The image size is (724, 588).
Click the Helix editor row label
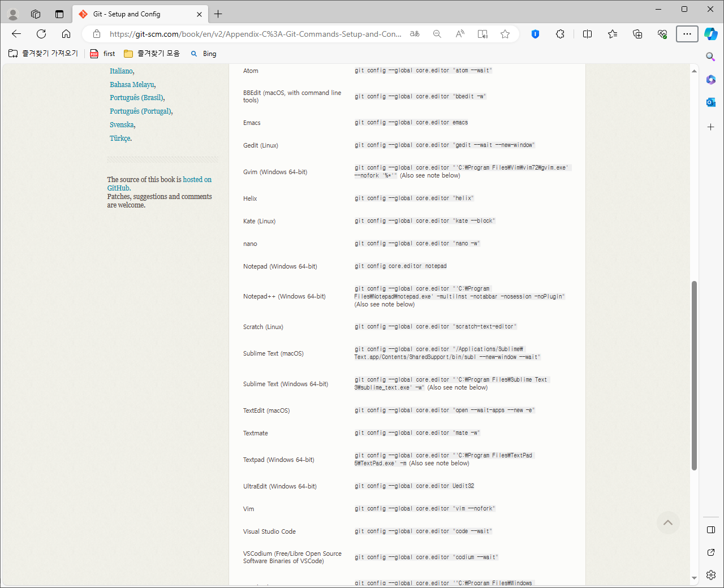click(x=250, y=198)
